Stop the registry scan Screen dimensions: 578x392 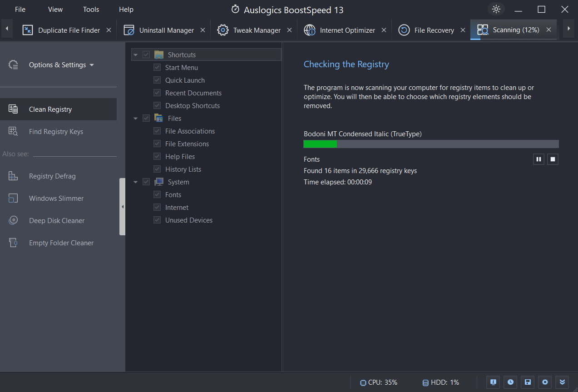point(553,159)
